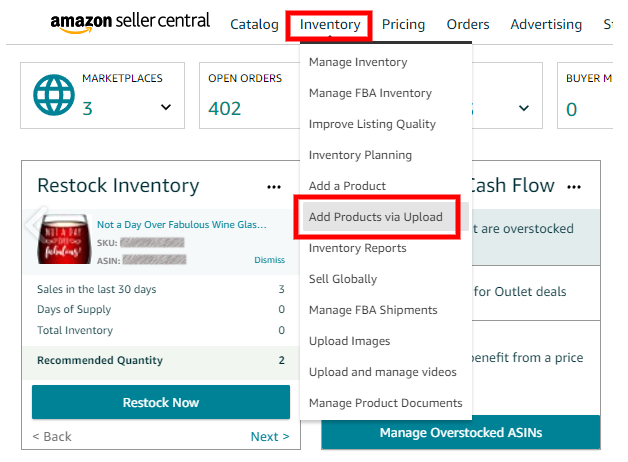Expand the Marketplaces dropdown chevron
The width and height of the screenshot is (628, 462).
166,108
